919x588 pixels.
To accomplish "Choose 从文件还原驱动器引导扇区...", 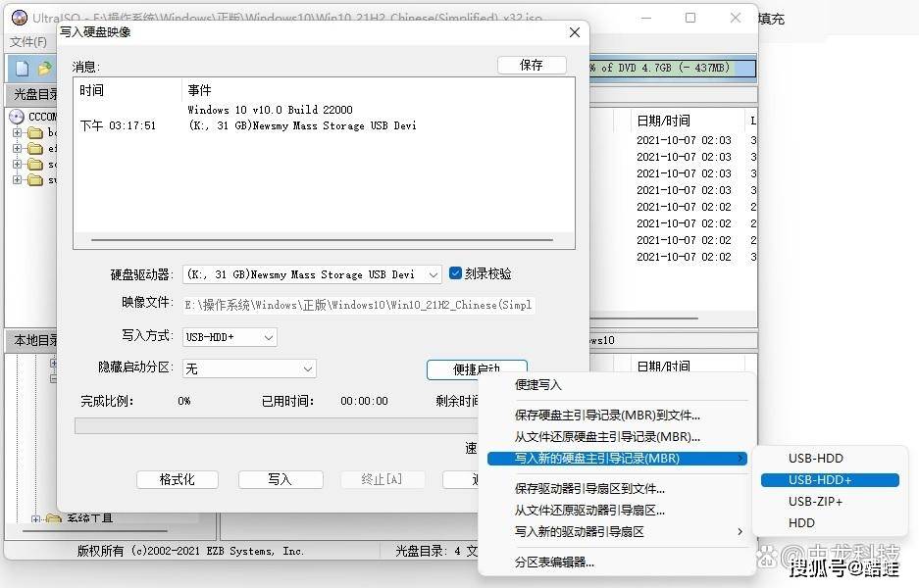I will point(589,511).
